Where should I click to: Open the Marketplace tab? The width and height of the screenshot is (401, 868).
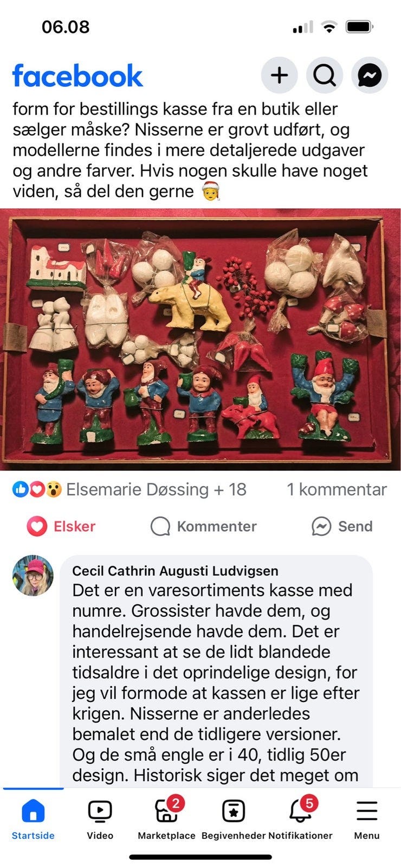pos(166,819)
